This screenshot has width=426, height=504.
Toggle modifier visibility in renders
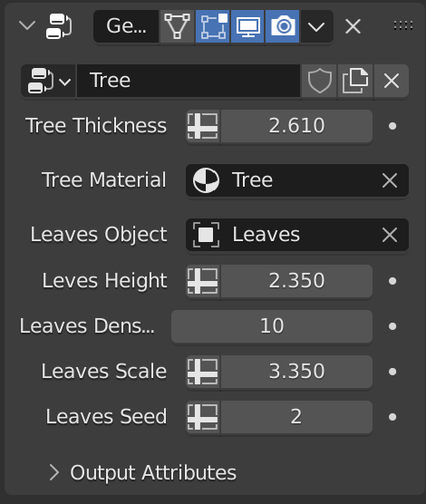283,26
